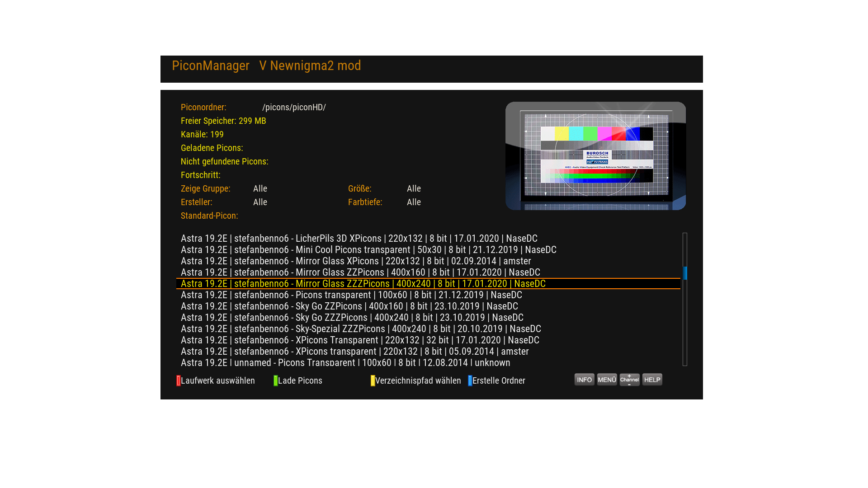
Task: Click red marker beside Laufwerk auswählen
Action: 179,380
